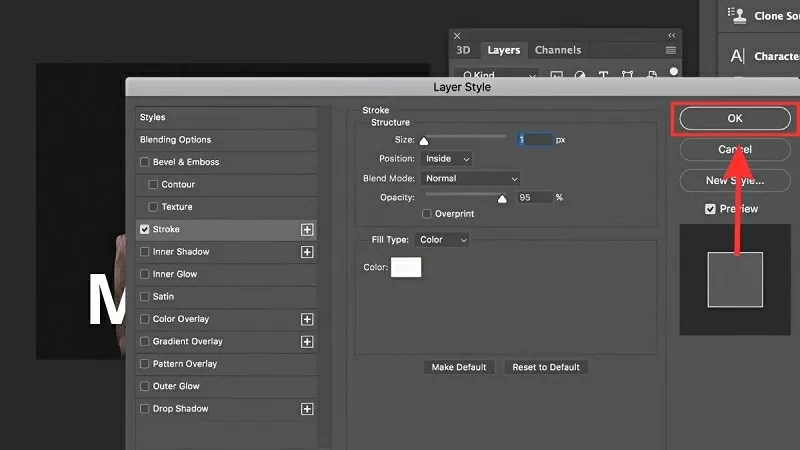Enable the Bevel & Emboss checkbox
The width and height of the screenshot is (800, 450).
click(145, 162)
